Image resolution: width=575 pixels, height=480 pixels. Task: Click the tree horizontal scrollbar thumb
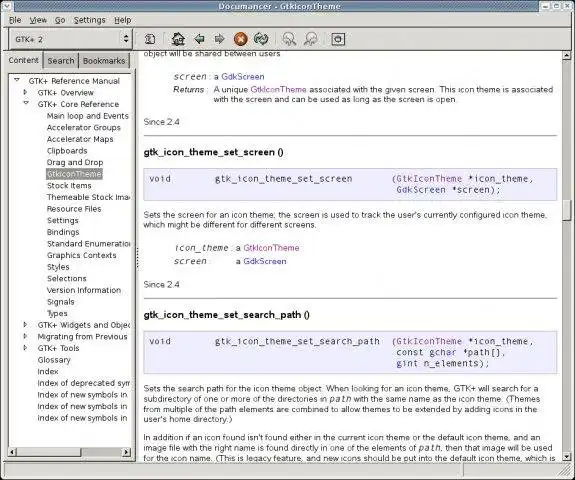(x=48, y=452)
